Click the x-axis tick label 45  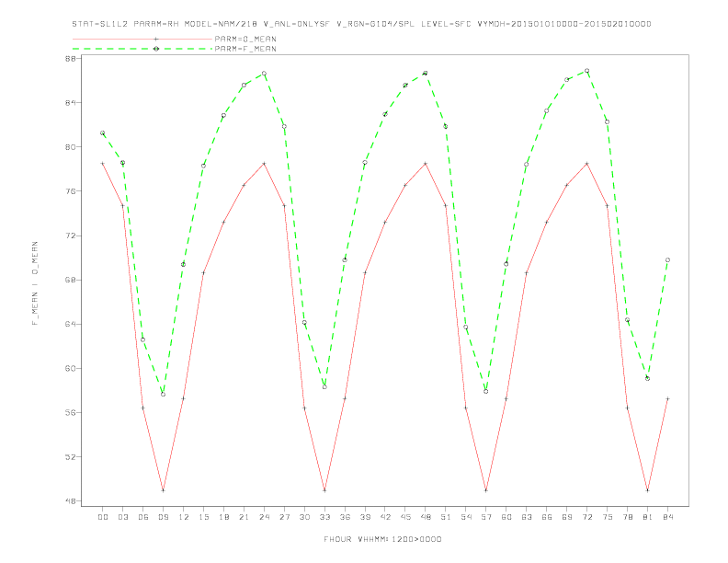405,517
